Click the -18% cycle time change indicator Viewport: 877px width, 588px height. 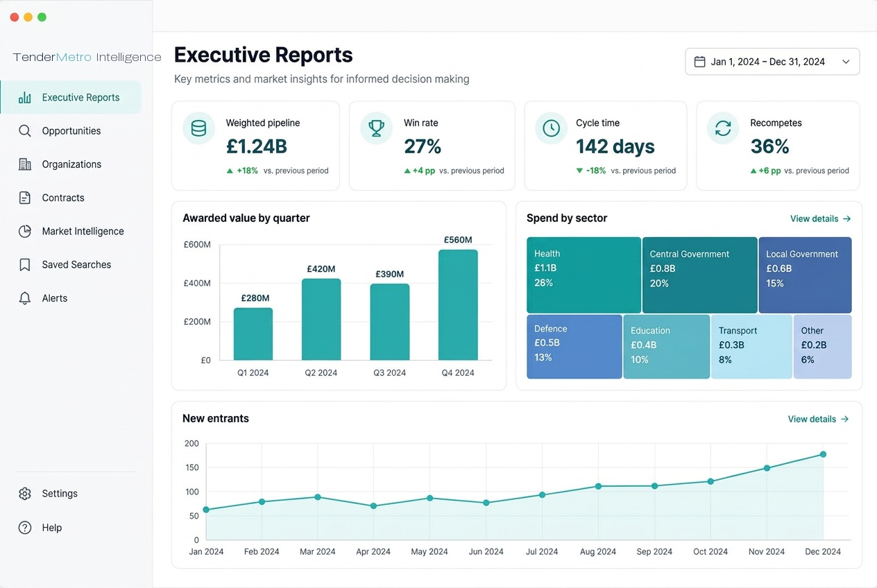tap(591, 171)
